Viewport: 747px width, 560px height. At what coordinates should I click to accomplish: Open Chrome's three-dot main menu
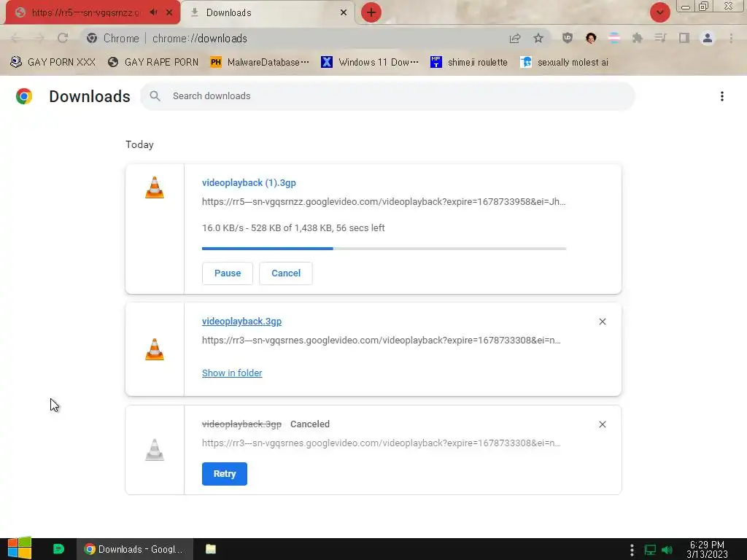coord(731,38)
